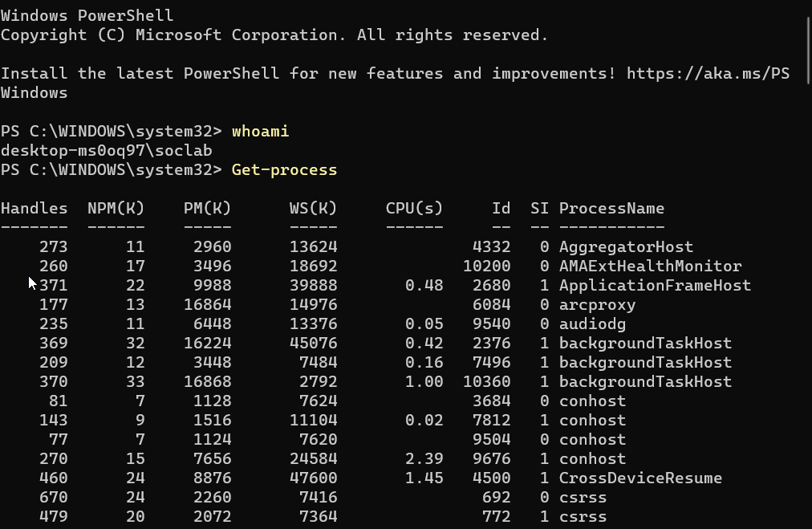Screen dimensions: 812x529
Task: Click the CPU value 1.45
Action: click(424, 478)
